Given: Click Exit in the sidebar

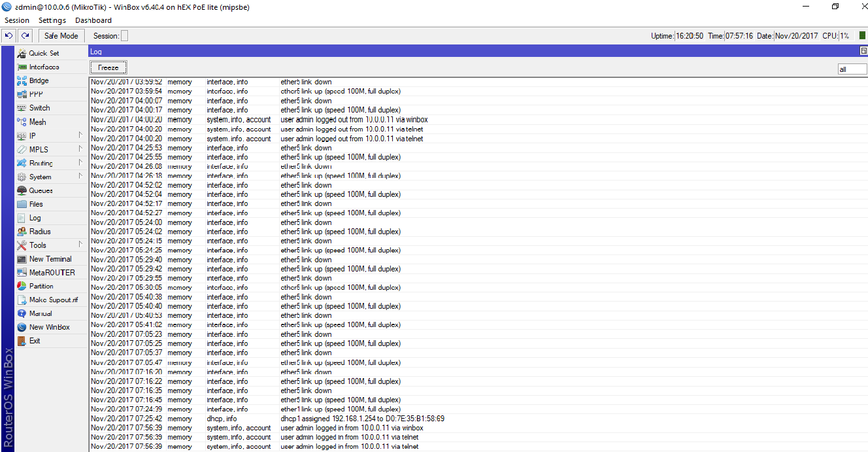Looking at the screenshot, I should 35,341.
